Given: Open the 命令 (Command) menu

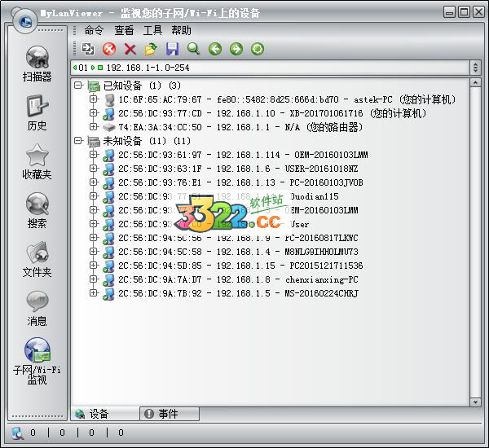Looking at the screenshot, I should 94,30.
